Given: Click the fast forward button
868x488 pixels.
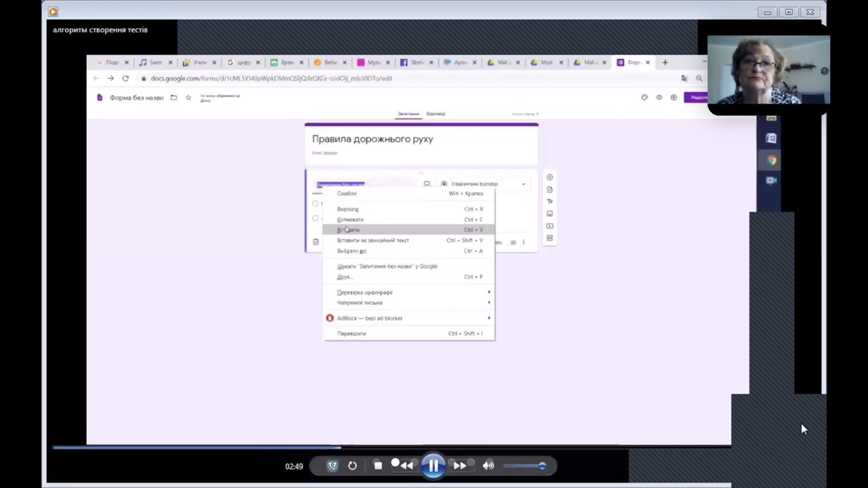Looking at the screenshot, I should click(460, 466).
